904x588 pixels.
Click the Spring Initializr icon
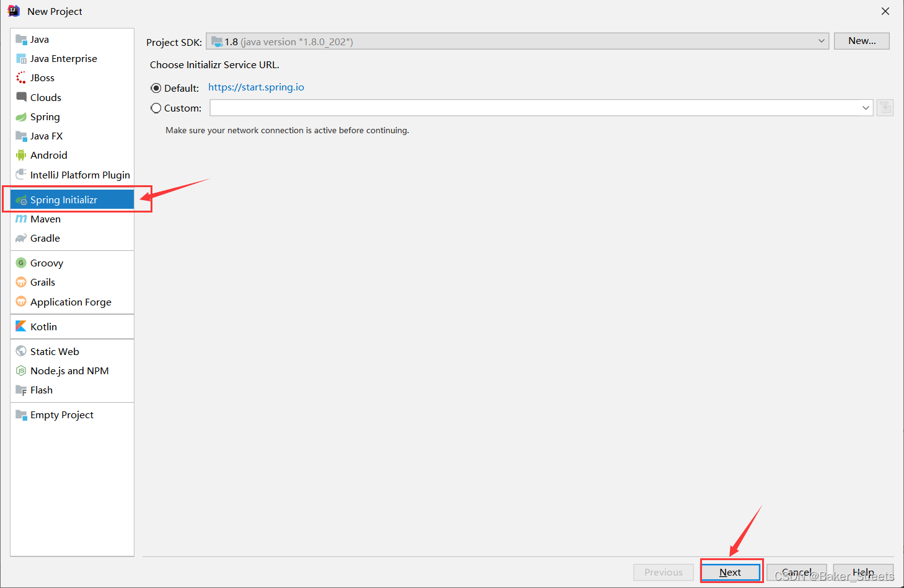click(x=21, y=200)
